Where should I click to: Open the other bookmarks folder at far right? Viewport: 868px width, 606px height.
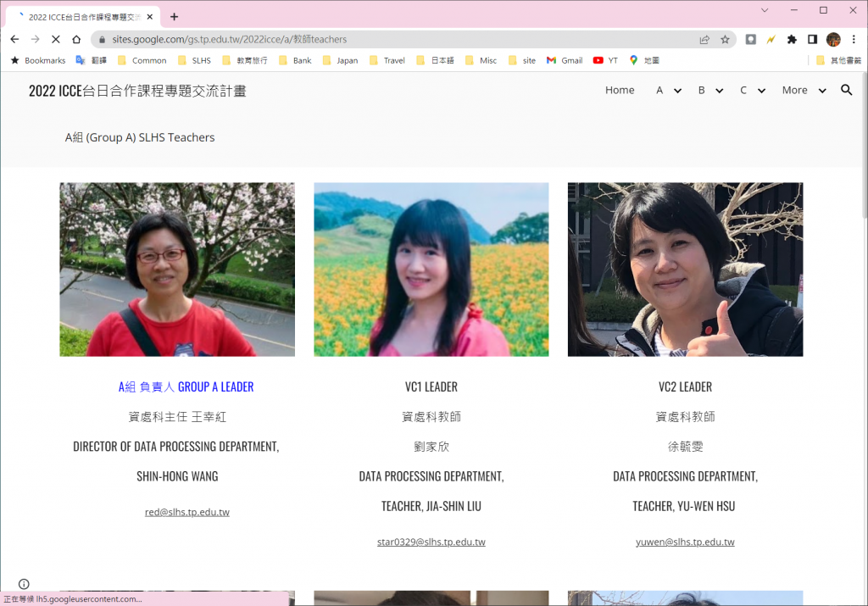coord(838,60)
